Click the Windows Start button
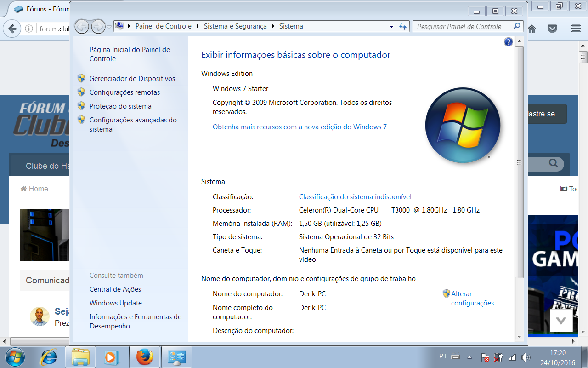The image size is (588, 368). (15, 357)
